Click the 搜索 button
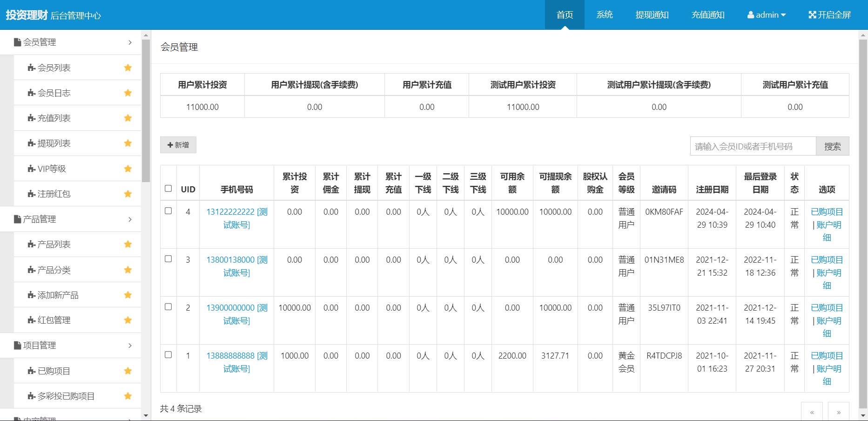The width and height of the screenshot is (868, 421). [833, 146]
